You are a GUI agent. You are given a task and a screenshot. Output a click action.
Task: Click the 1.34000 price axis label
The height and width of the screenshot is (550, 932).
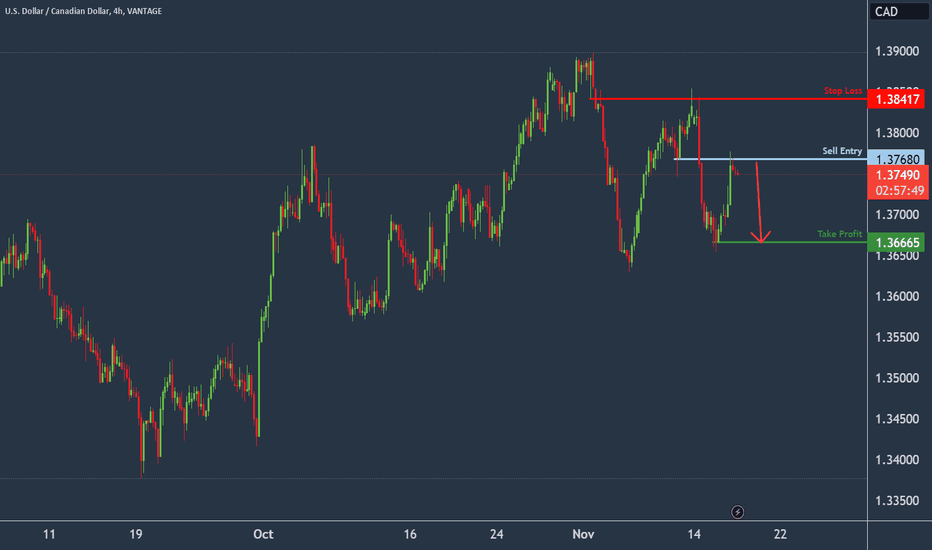(x=897, y=460)
